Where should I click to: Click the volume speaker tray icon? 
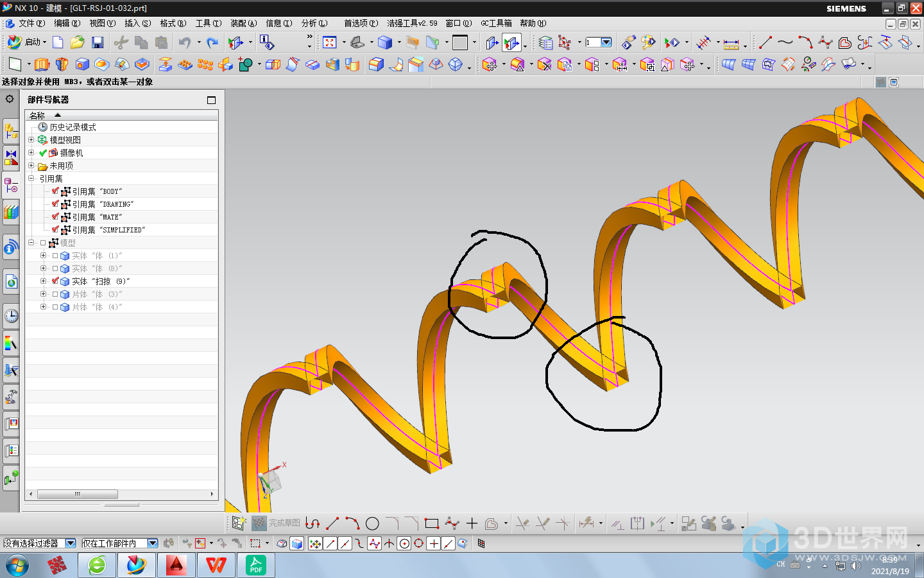coord(855,566)
